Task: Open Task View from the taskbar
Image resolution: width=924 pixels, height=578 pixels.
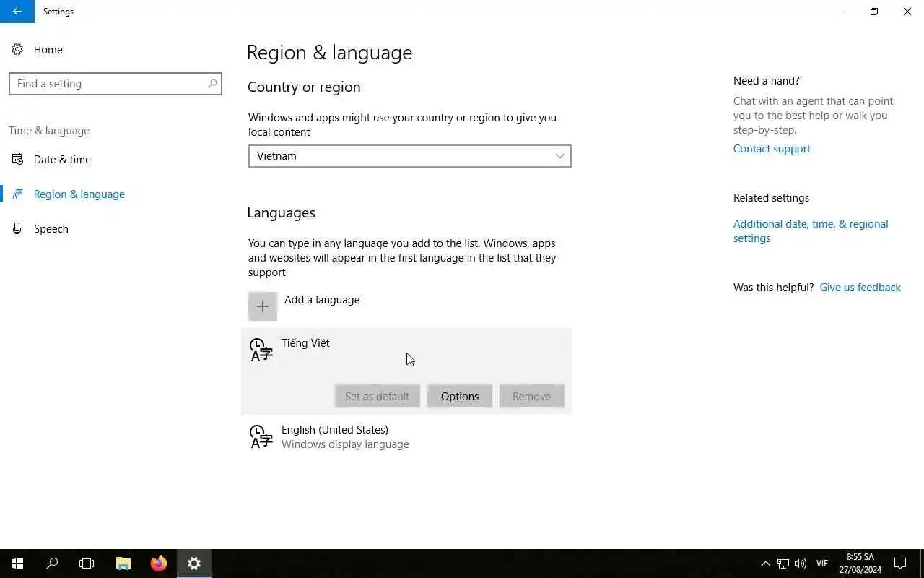Action: (87, 564)
